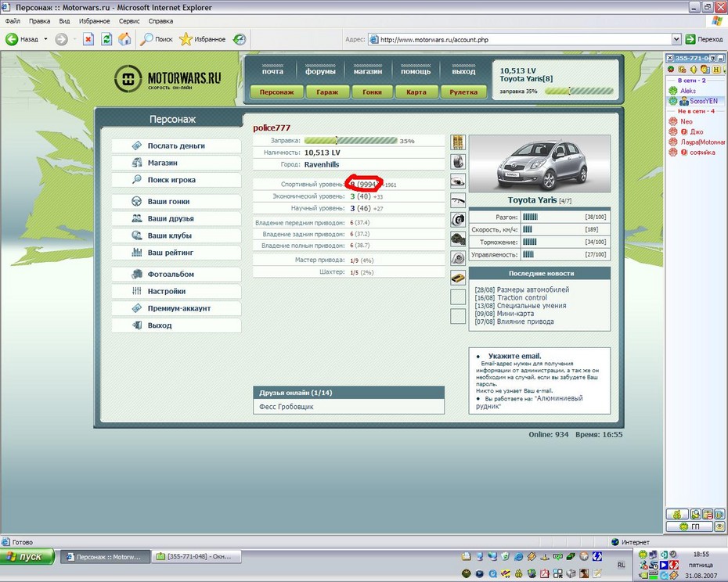Open Ваши клубы in the sidebar
This screenshot has width=728, height=582.
coord(176,235)
